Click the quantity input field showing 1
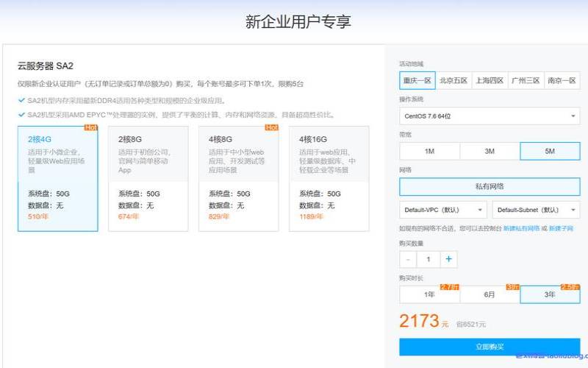This screenshot has height=368, width=588. coord(429,259)
